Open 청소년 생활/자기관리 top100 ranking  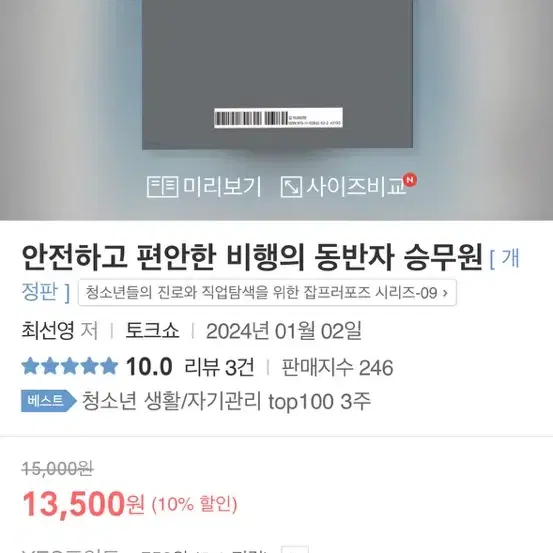[226, 401]
